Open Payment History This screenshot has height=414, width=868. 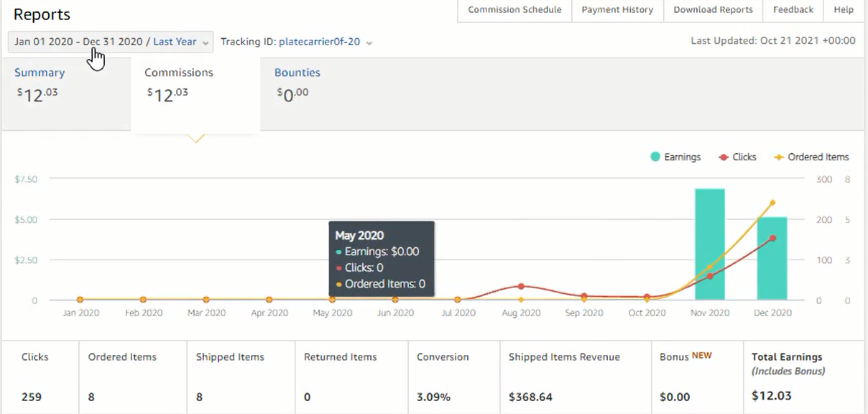tap(617, 10)
